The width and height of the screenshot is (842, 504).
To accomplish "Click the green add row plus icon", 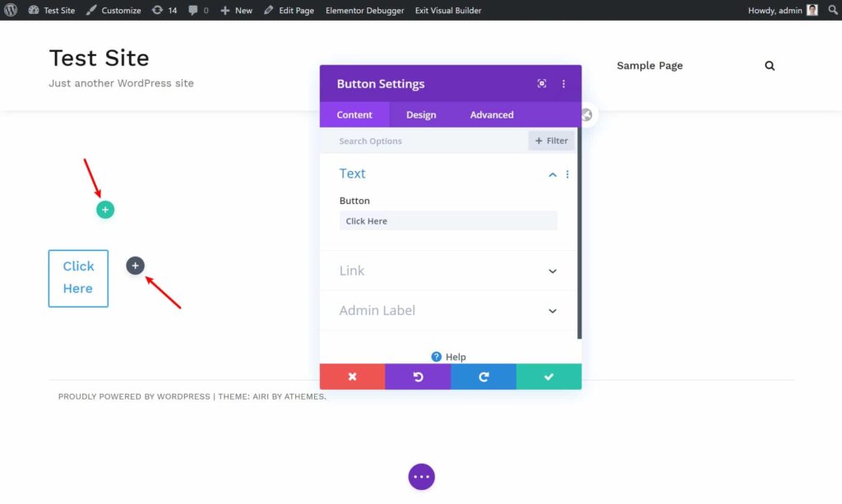I will (105, 210).
